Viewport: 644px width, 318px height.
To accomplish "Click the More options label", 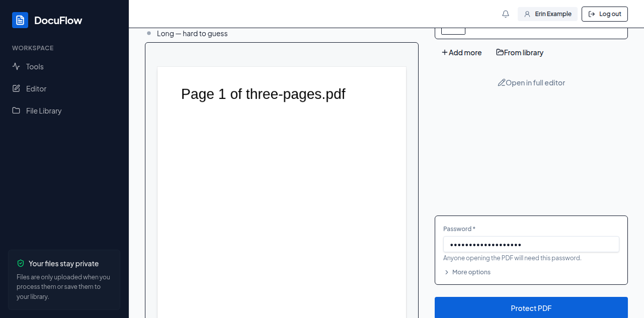I will point(471,272).
